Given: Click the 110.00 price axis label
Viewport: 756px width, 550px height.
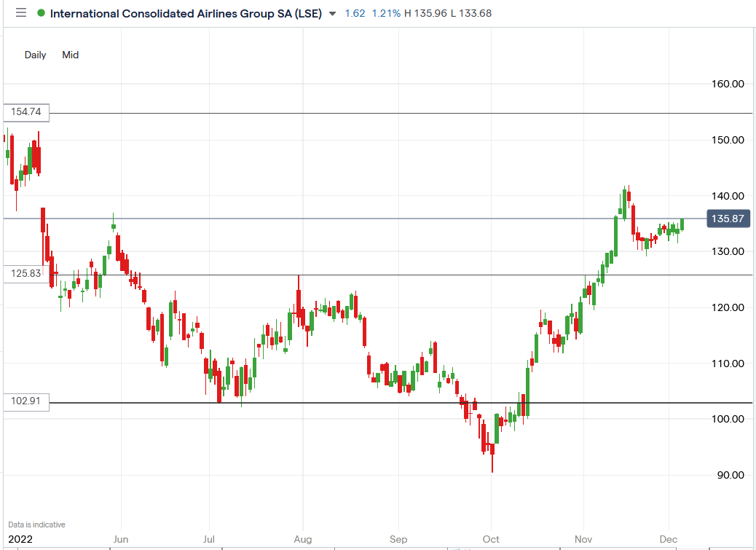Looking at the screenshot, I should pyautogui.click(x=728, y=364).
